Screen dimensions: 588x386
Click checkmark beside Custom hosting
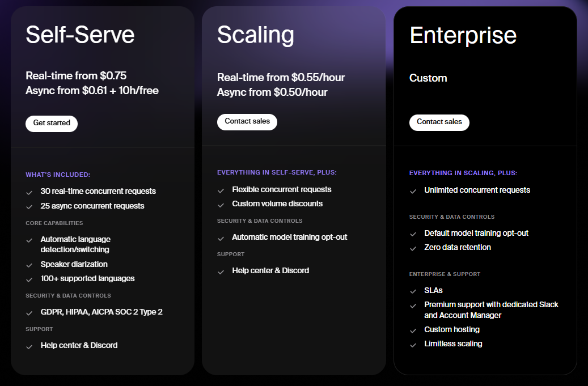tap(413, 331)
